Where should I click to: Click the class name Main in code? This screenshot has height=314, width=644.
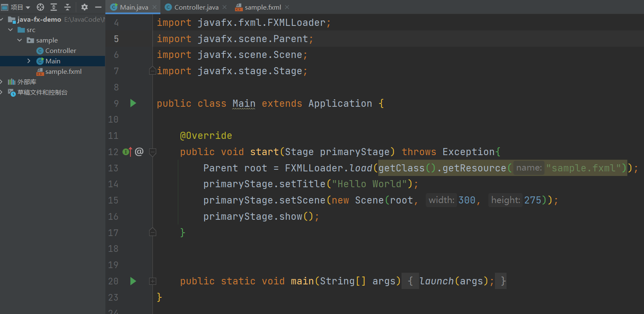point(244,103)
